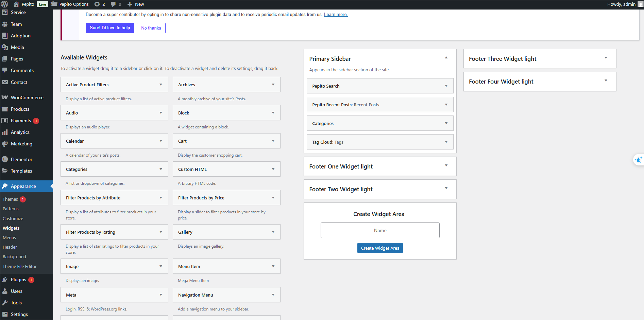The height and width of the screenshot is (320, 644).
Task: Click the WooCommerce logo icon
Action: pos(5,97)
